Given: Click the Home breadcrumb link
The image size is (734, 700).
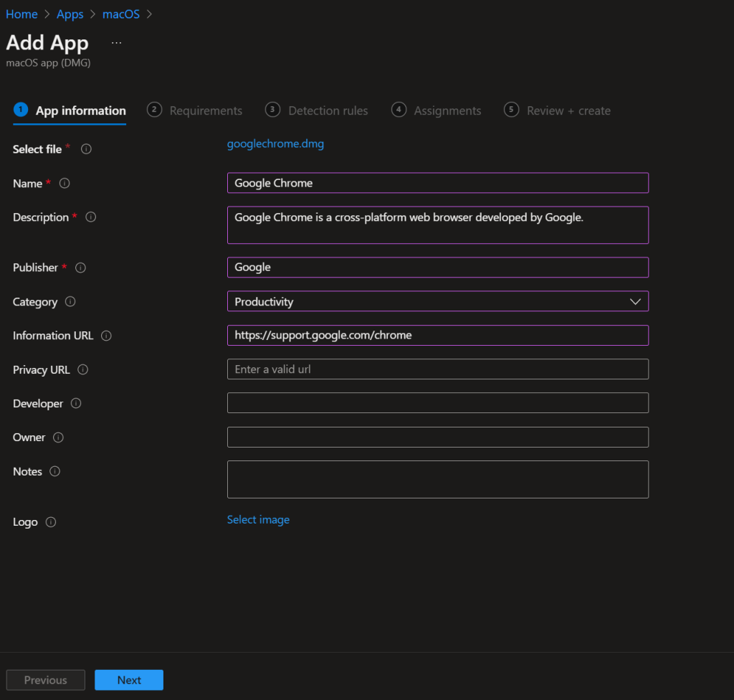Looking at the screenshot, I should [x=22, y=14].
